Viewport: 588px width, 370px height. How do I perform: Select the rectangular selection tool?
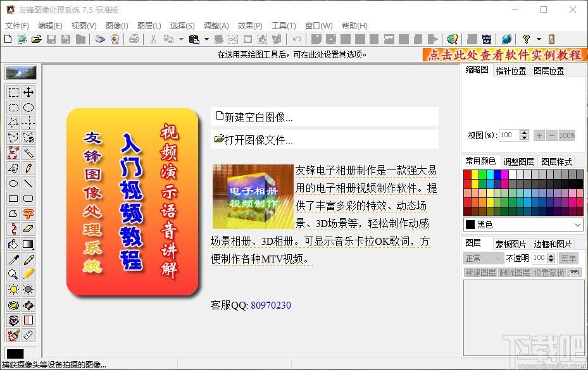click(x=14, y=92)
